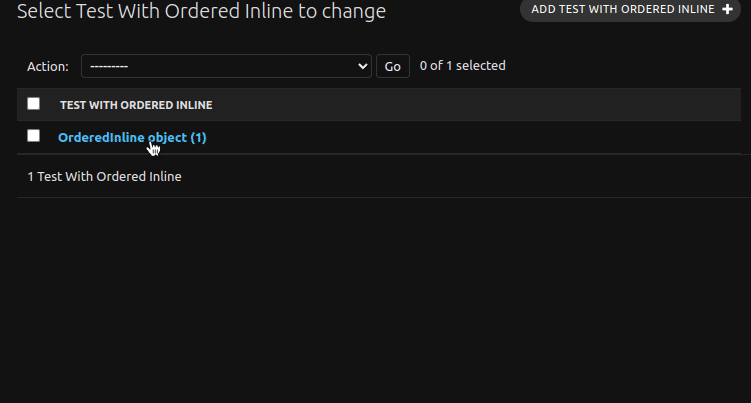Click the empty actions bar area right of the selection counter
The width and height of the screenshot is (751, 403).
click(620, 66)
